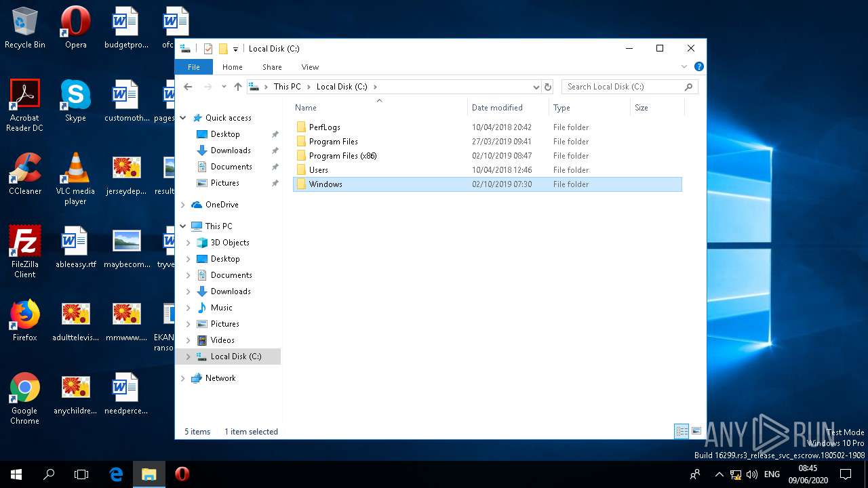Refresh the Local Disk (C:) view
The image size is (868, 488).
coord(548,87)
